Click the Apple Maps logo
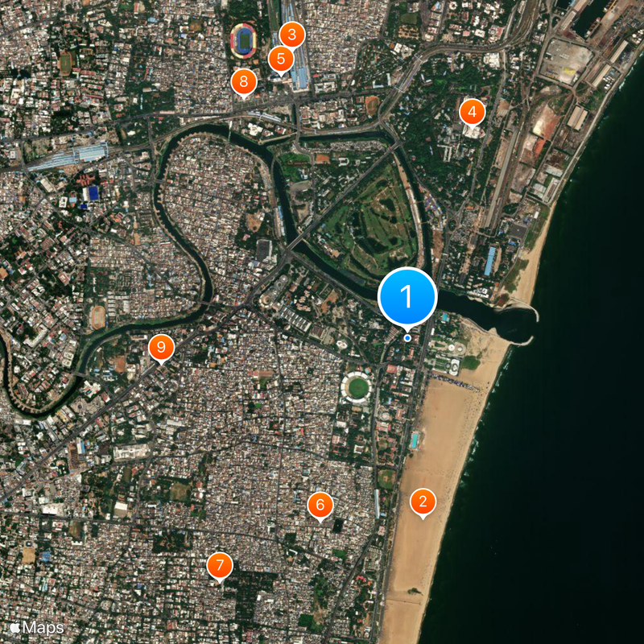 pyautogui.click(x=37, y=628)
